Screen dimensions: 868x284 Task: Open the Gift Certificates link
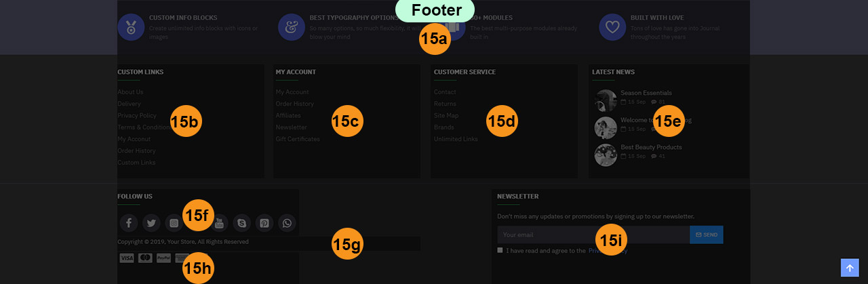pos(298,139)
